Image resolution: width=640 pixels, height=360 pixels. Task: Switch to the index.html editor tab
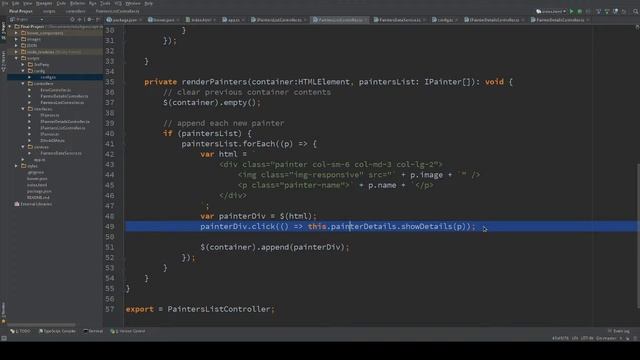(200, 20)
